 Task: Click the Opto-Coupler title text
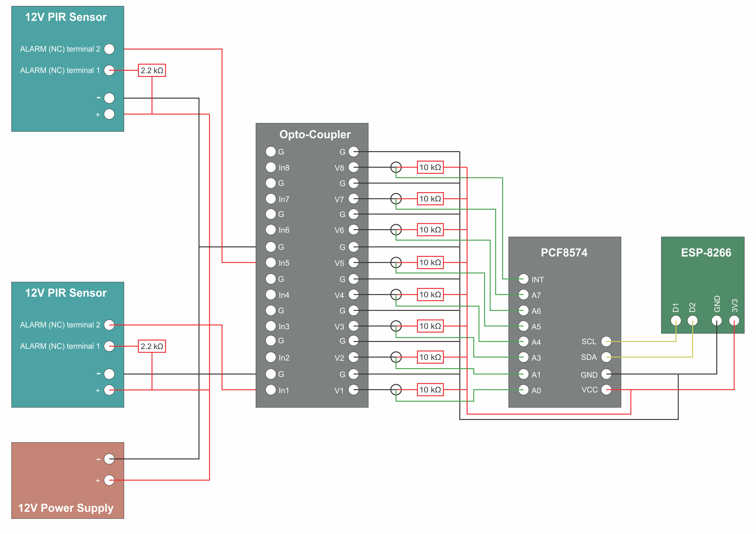point(315,135)
